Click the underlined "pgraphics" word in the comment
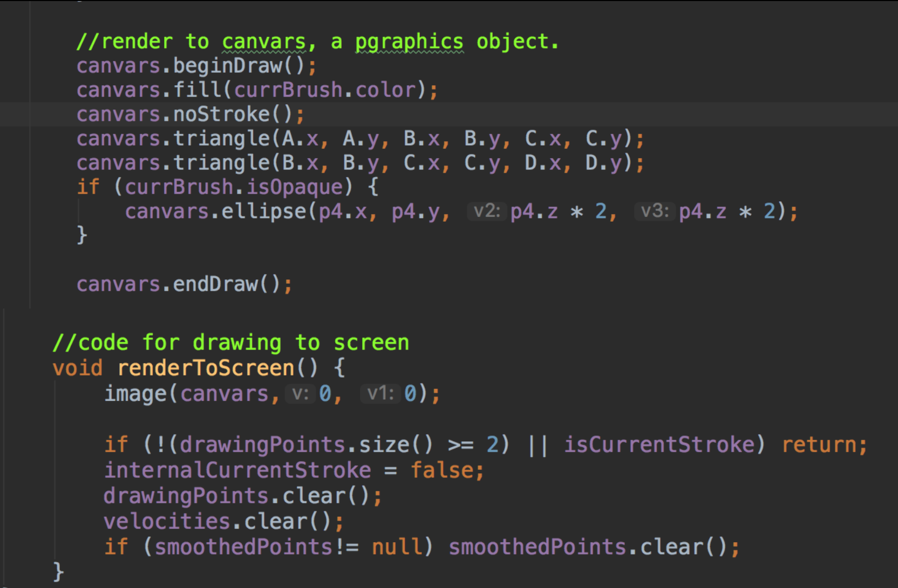 409,42
